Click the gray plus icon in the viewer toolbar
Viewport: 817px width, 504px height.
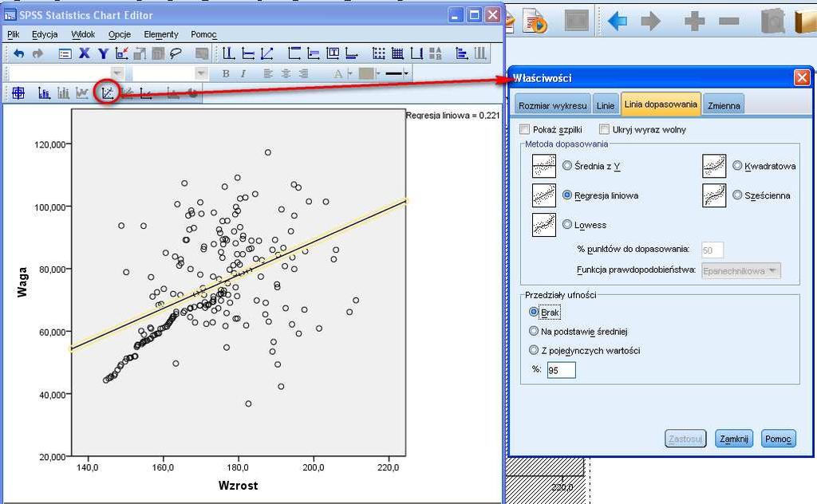click(x=695, y=22)
